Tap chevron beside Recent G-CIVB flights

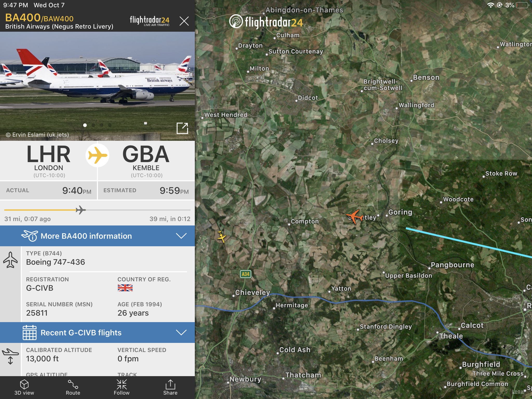pyautogui.click(x=181, y=332)
